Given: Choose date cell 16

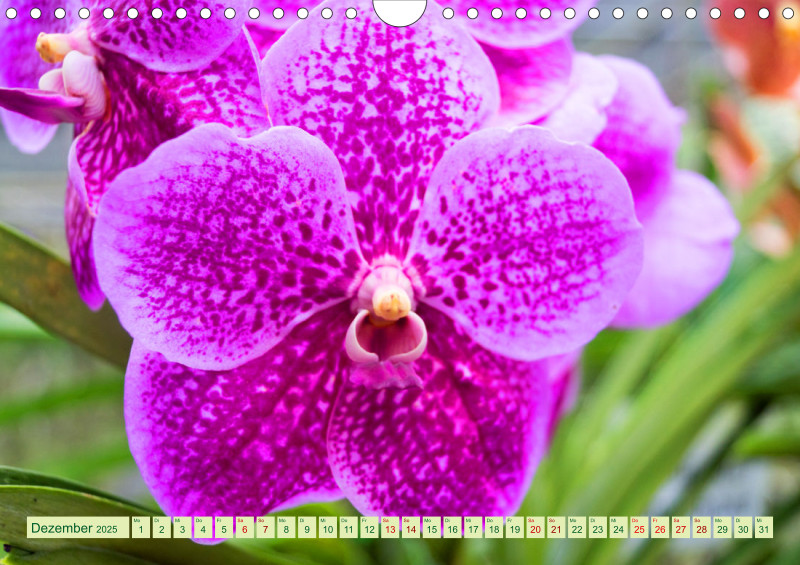Looking at the screenshot, I should pos(453,527).
